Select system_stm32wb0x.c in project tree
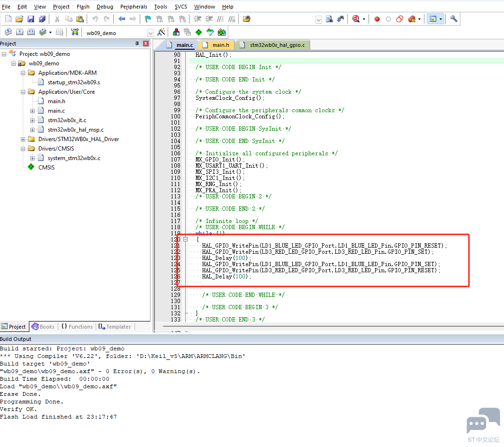504x447 pixels. (74, 158)
